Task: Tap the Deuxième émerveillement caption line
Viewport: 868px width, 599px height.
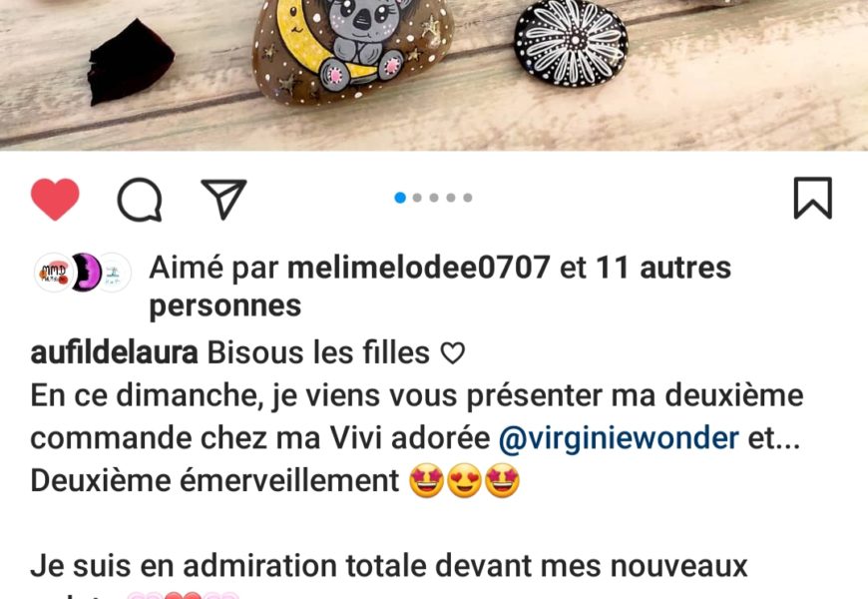Action: [x=275, y=480]
